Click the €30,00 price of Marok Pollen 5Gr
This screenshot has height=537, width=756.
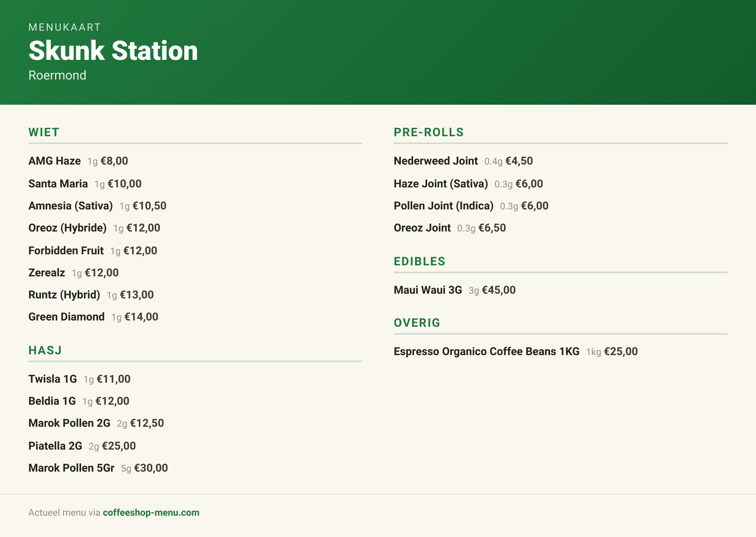[x=151, y=468]
